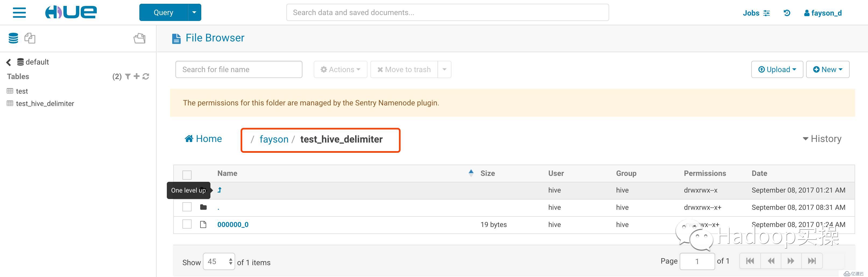Click the plus icon to create table
Screen dimensions: 868x277
tap(136, 76)
